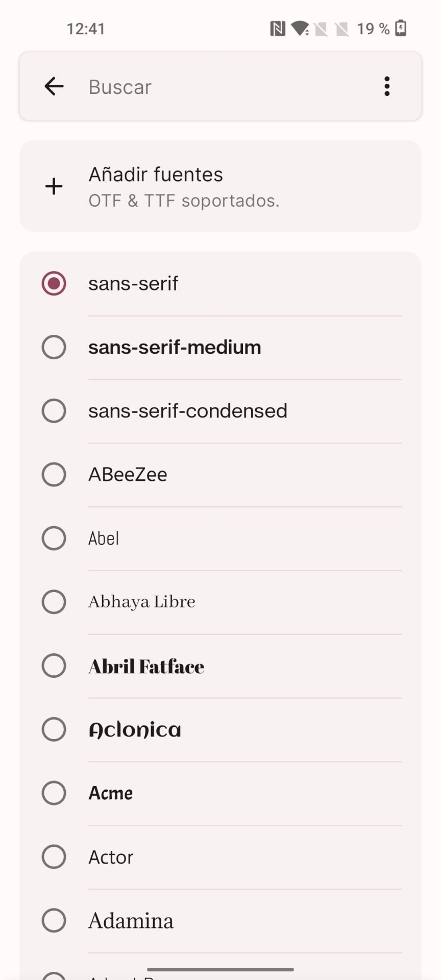This screenshot has width=441, height=980.
Task: Select the Abril Fatface radio button
Action: click(54, 666)
